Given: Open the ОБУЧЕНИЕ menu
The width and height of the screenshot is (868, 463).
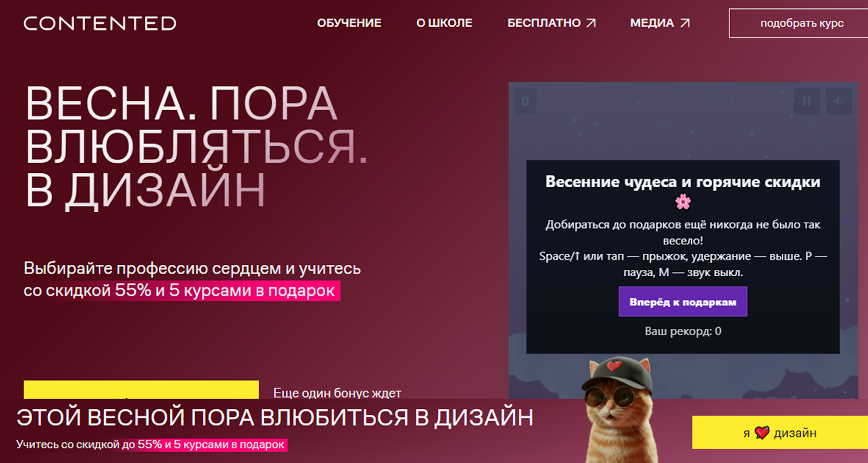Looking at the screenshot, I should 349,23.
